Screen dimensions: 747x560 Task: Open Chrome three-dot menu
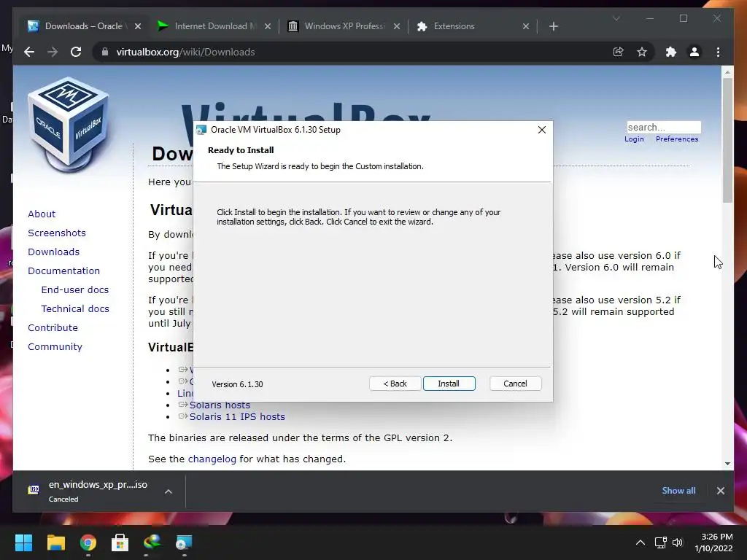click(x=718, y=52)
